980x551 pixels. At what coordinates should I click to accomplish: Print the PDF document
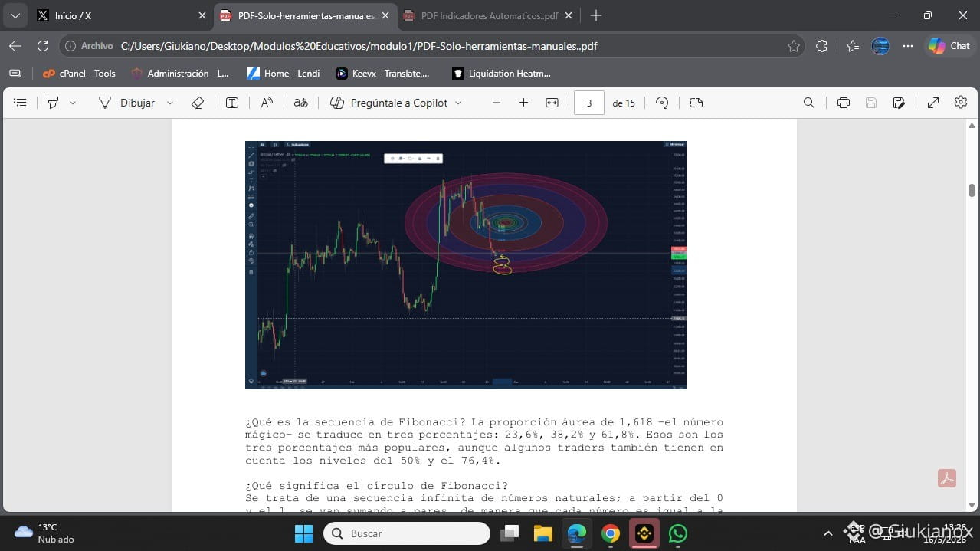point(844,103)
